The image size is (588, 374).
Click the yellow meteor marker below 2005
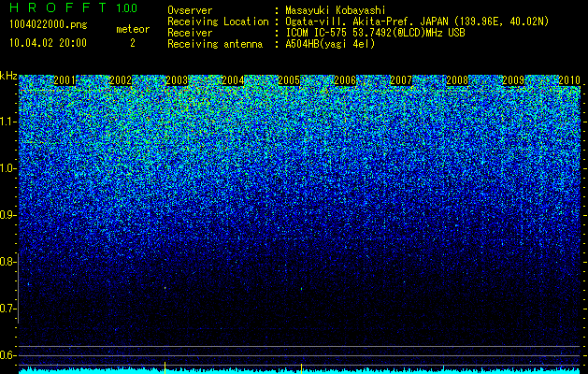pos(301,368)
